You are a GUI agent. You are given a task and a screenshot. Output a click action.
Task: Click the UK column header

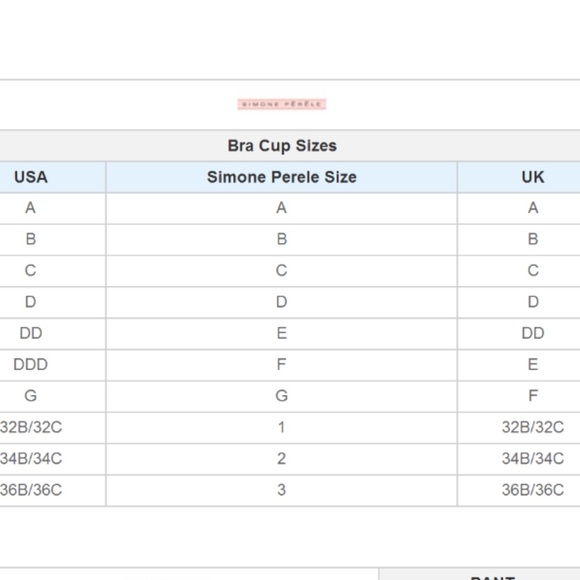(x=533, y=177)
